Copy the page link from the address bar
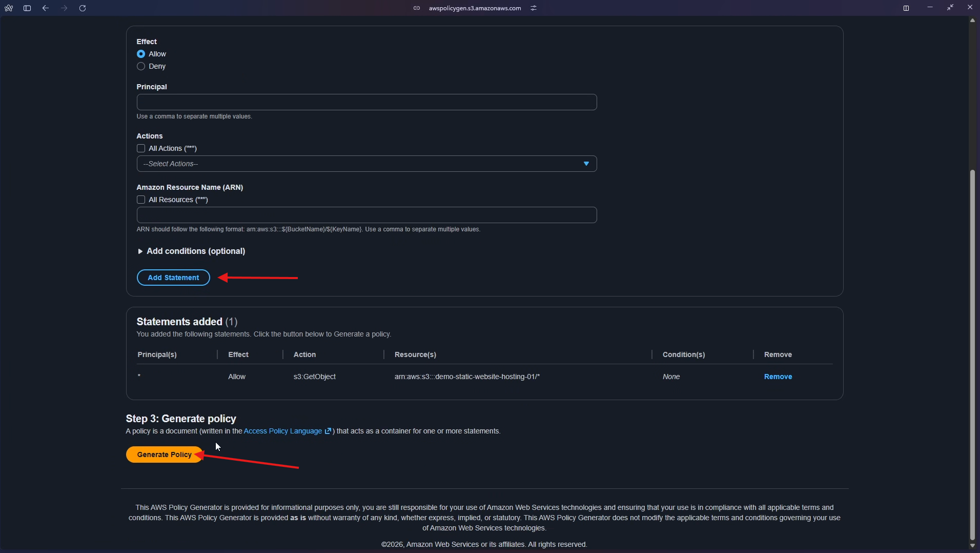Viewport: 980px width, 553px height. [417, 8]
